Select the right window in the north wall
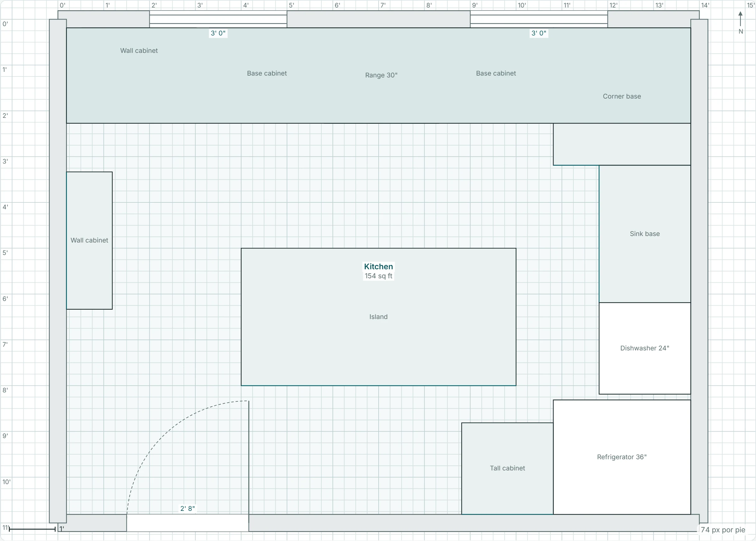 pyautogui.click(x=539, y=19)
